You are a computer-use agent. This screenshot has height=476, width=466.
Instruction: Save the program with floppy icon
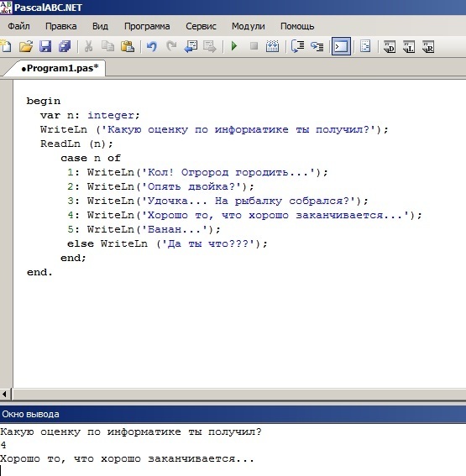tap(45, 46)
